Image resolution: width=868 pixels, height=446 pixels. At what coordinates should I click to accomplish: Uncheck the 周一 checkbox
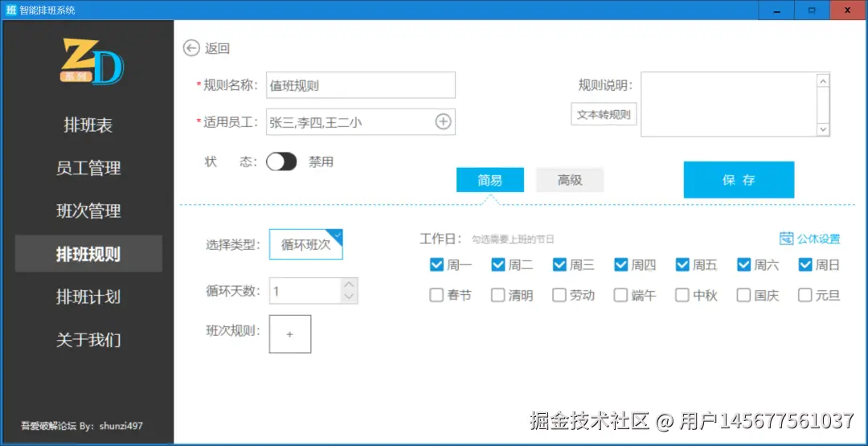[x=436, y=266]
